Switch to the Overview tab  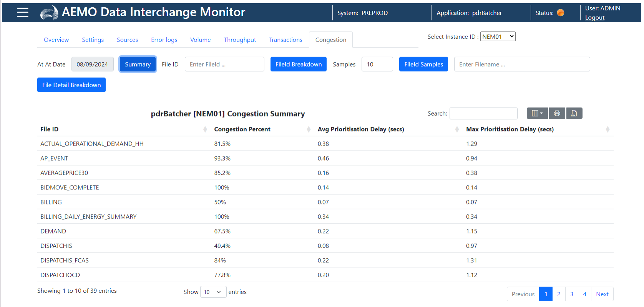tap(56, 40)
